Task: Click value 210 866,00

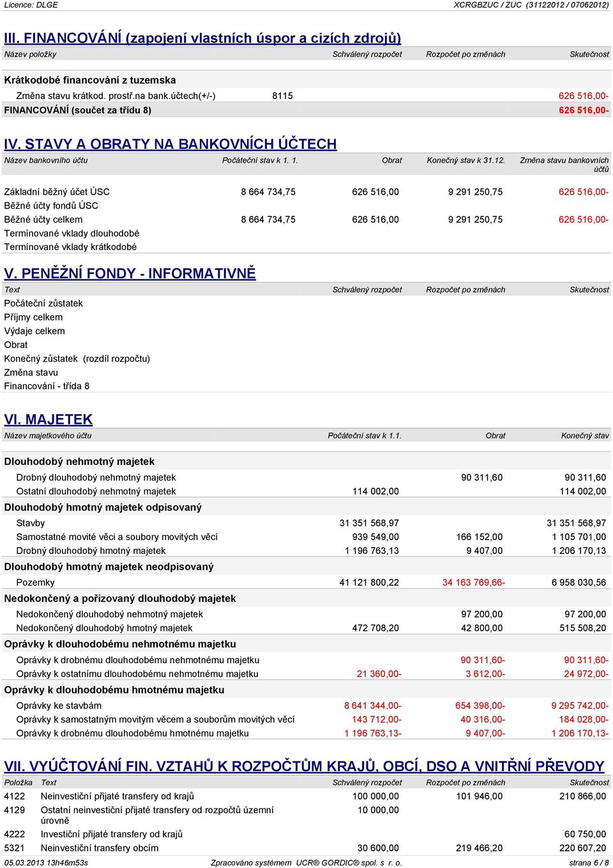Action: pos(583,797)
